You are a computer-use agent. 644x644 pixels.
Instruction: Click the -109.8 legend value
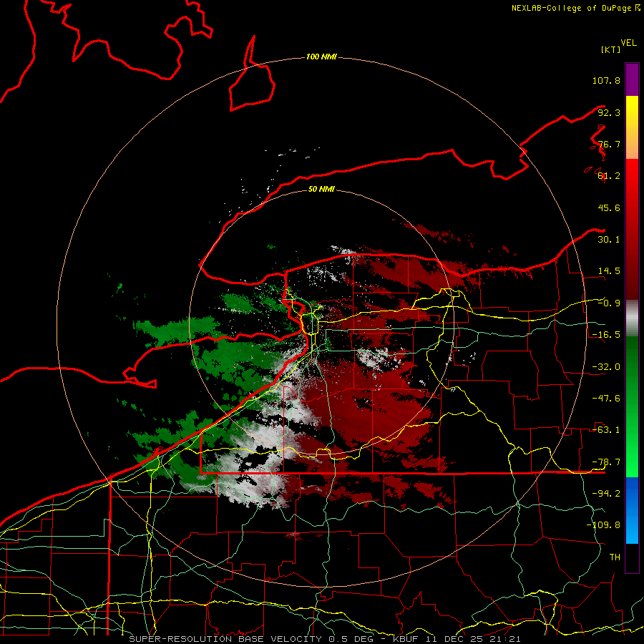click(x=603, y=525)
